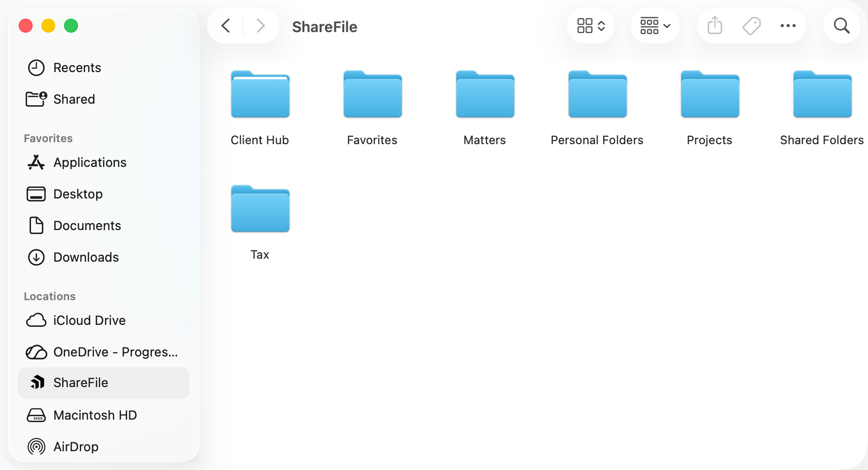
Task: Select the Matters folder icon
Action: pyautogui.click(x=485, y=94)
